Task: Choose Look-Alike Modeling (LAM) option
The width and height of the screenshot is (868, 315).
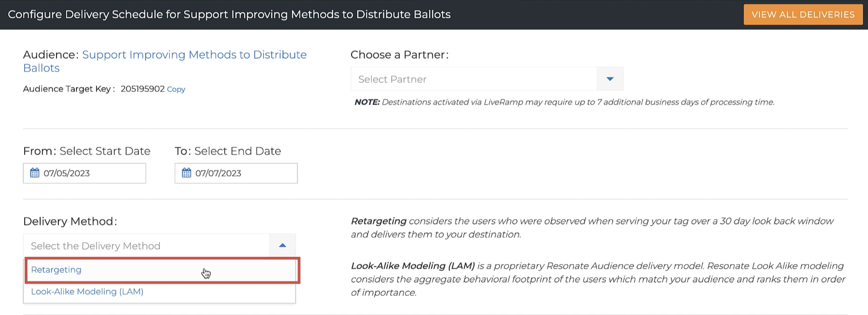Action: coord(159,291)
